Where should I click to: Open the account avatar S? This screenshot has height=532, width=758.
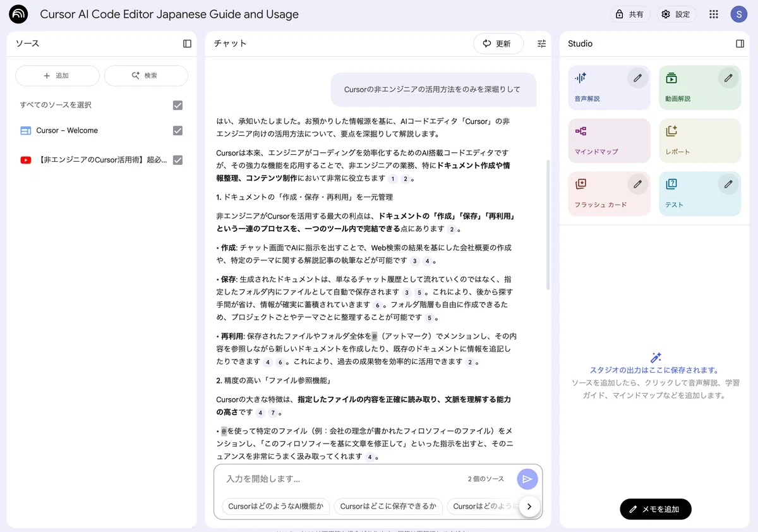[x=739, y=14]
